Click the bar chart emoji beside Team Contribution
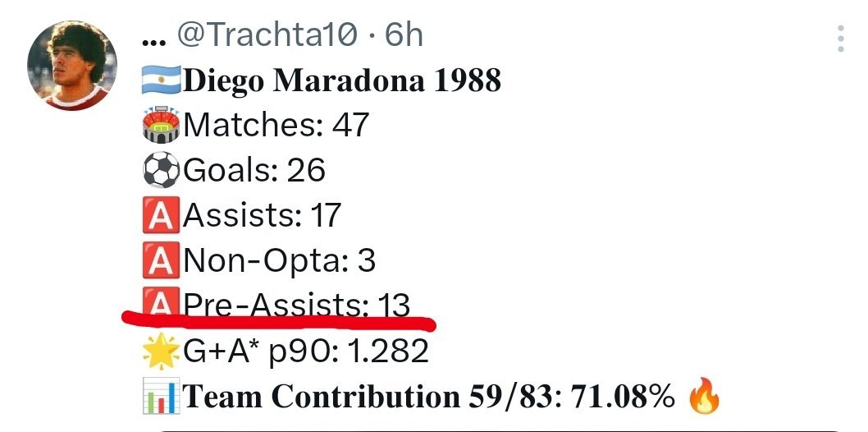Image resolution: width=868 pixels, height=432 pixels. pos(161,397)
